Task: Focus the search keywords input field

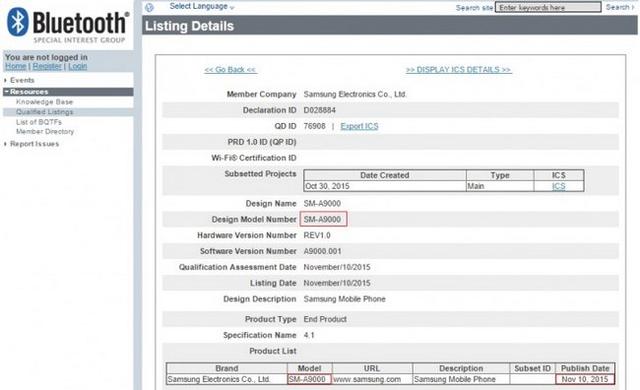Action: (x=548, y=7)
